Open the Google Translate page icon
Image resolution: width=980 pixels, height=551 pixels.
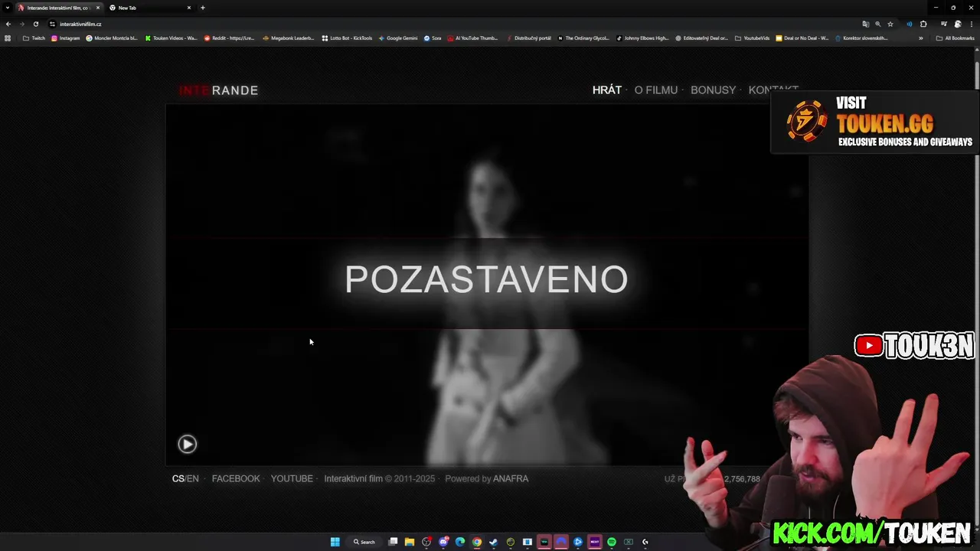(x=866, y=24)
